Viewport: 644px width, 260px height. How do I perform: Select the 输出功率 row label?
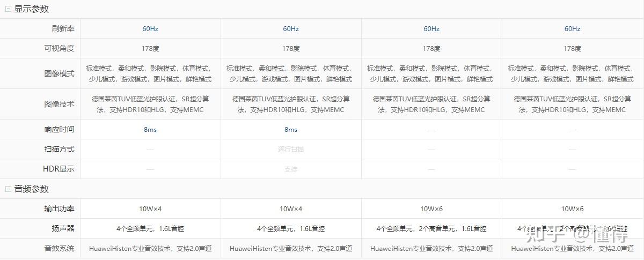[x=59, y=209]
